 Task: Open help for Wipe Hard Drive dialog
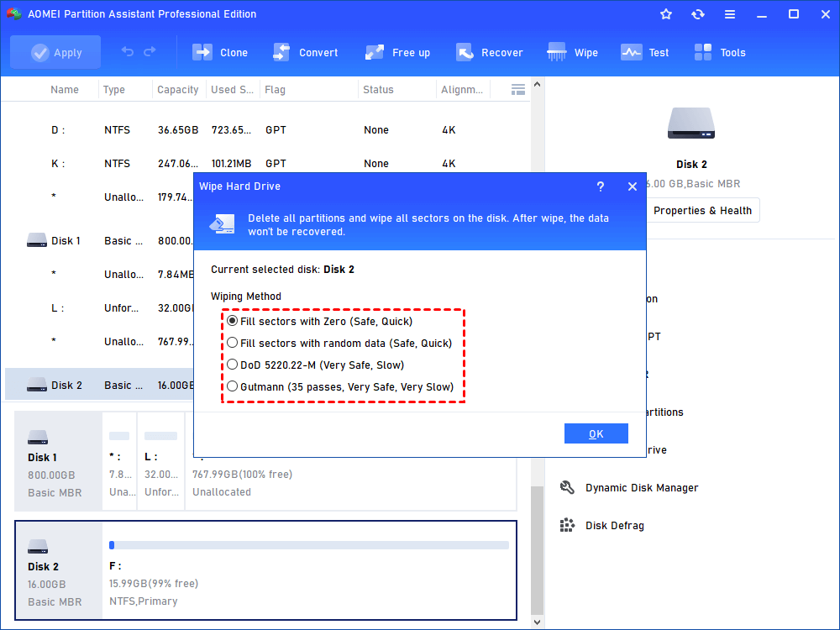click(x=601, y=186)
